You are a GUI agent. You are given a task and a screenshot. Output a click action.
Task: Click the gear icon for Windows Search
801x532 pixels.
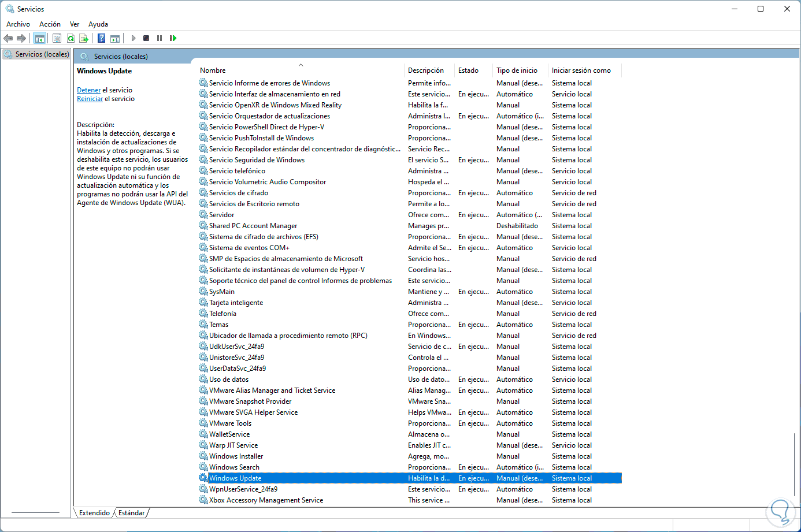203,467
